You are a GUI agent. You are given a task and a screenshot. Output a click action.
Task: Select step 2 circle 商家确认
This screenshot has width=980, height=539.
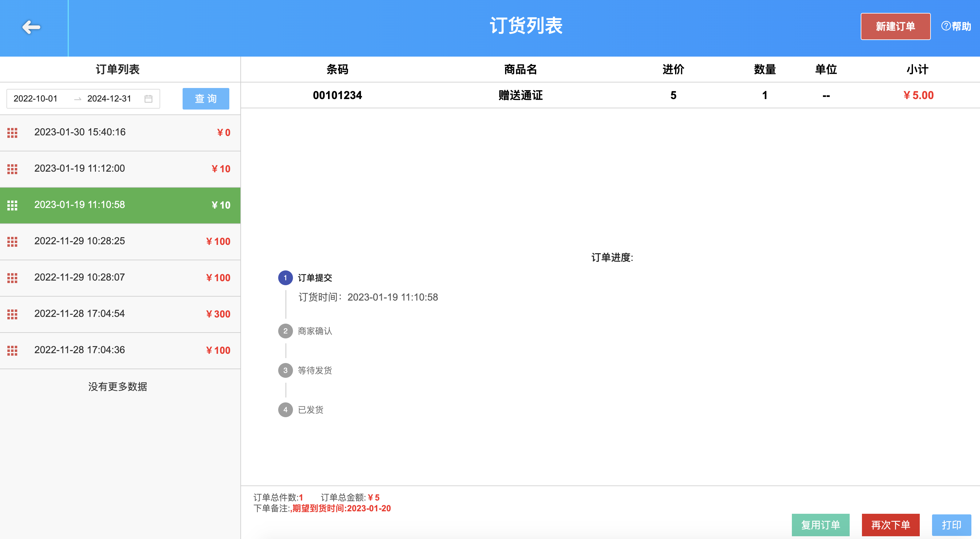(x=285, y=331)
